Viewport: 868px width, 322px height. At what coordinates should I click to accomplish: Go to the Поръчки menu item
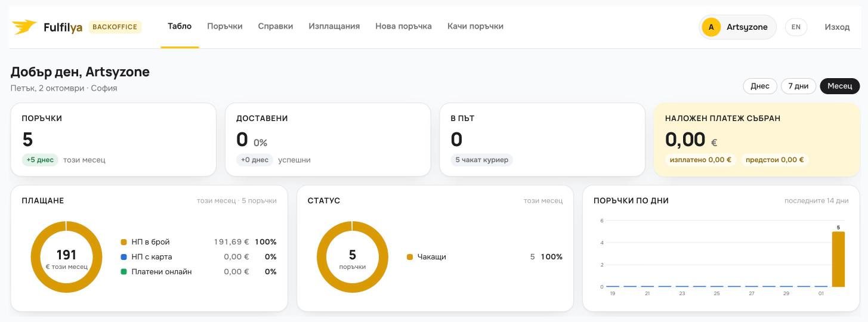tap(225, 26)
